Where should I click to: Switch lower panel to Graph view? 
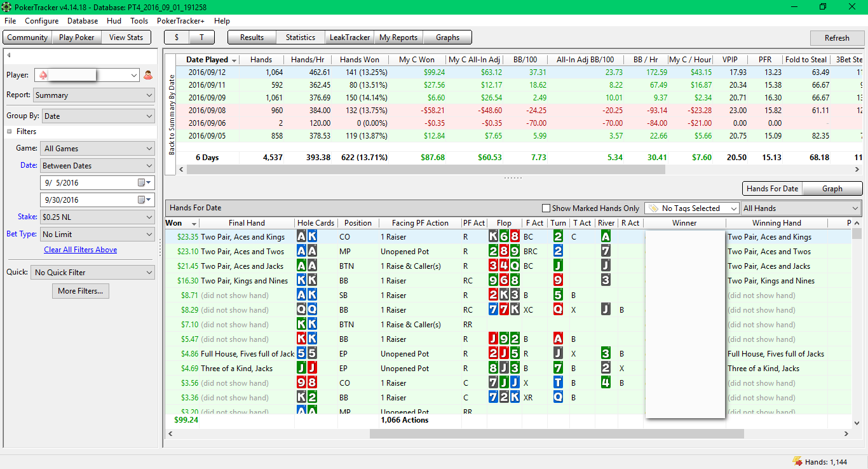pos(832,189)
